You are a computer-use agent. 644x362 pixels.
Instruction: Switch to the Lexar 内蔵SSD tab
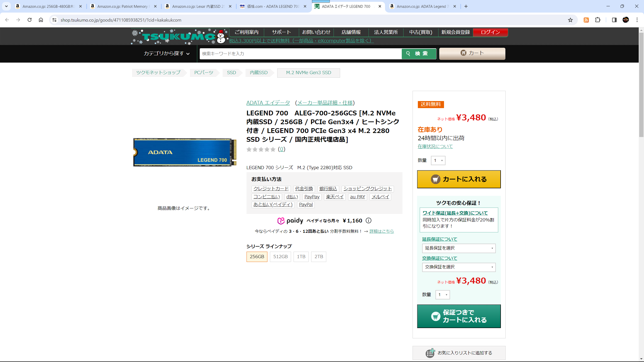pyautogui.click(x=198, y=6)
